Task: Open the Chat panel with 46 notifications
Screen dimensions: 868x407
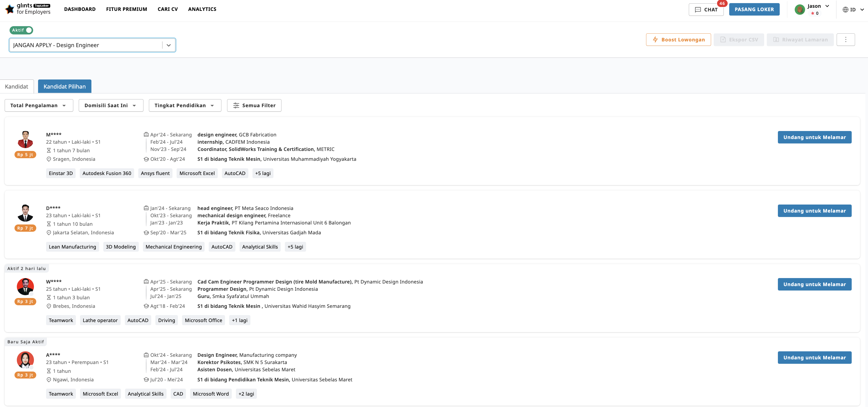Action: click(706, 9)
